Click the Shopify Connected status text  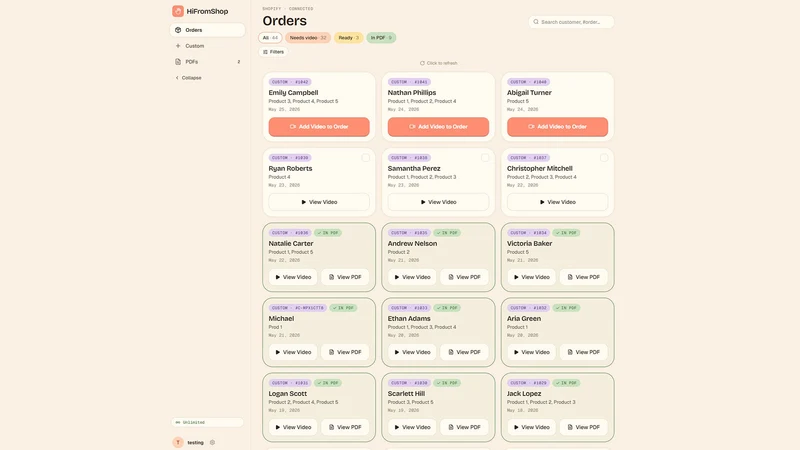tap(288, 9)
